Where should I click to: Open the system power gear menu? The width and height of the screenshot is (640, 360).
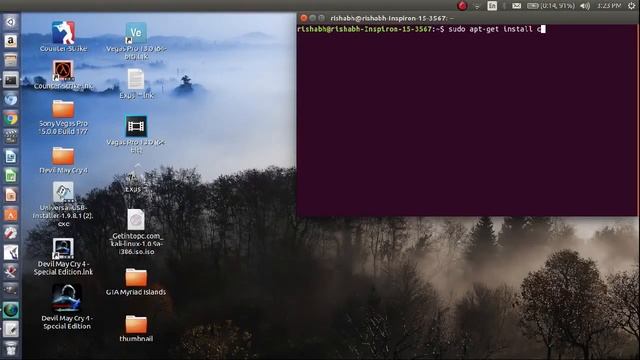click(x=631, y=6)
